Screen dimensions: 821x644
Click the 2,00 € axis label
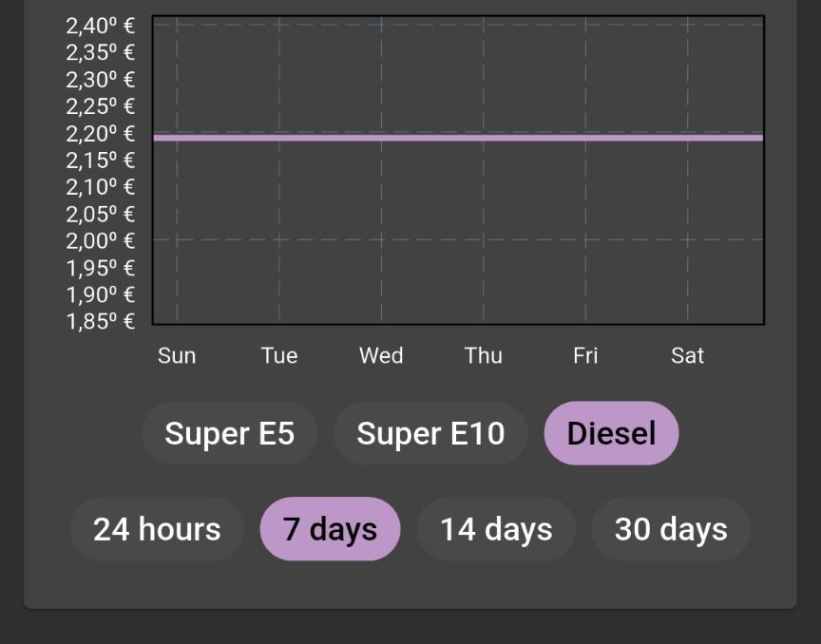click(x=101, y=241)
